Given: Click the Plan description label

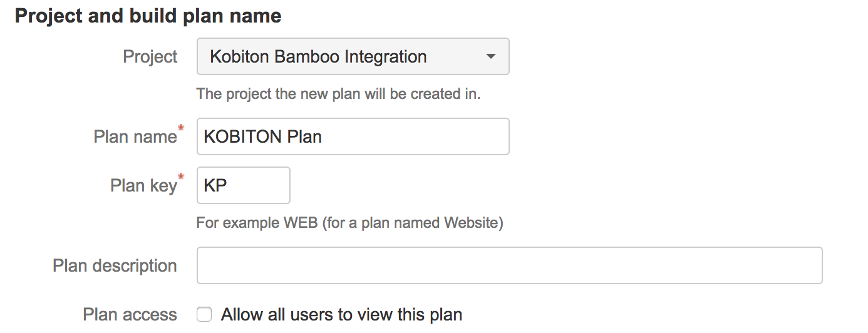Looking at the screenshot, I should coord(115,265).
